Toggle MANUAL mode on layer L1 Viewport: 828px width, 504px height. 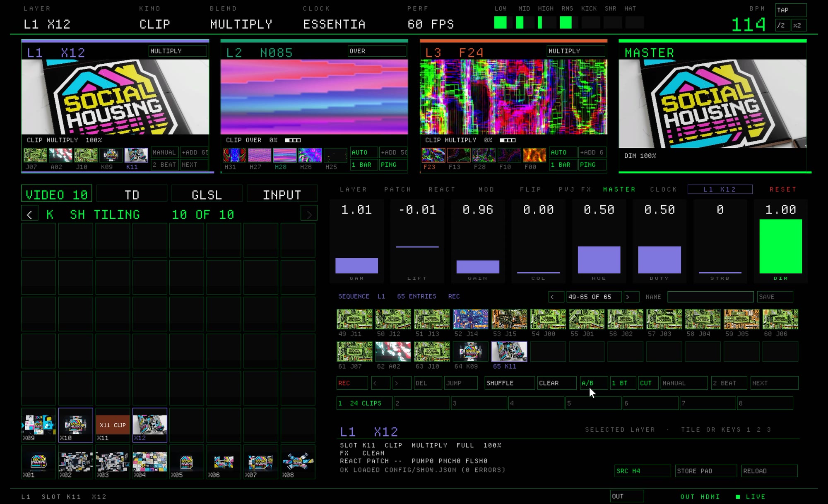(x=165, y=152)
